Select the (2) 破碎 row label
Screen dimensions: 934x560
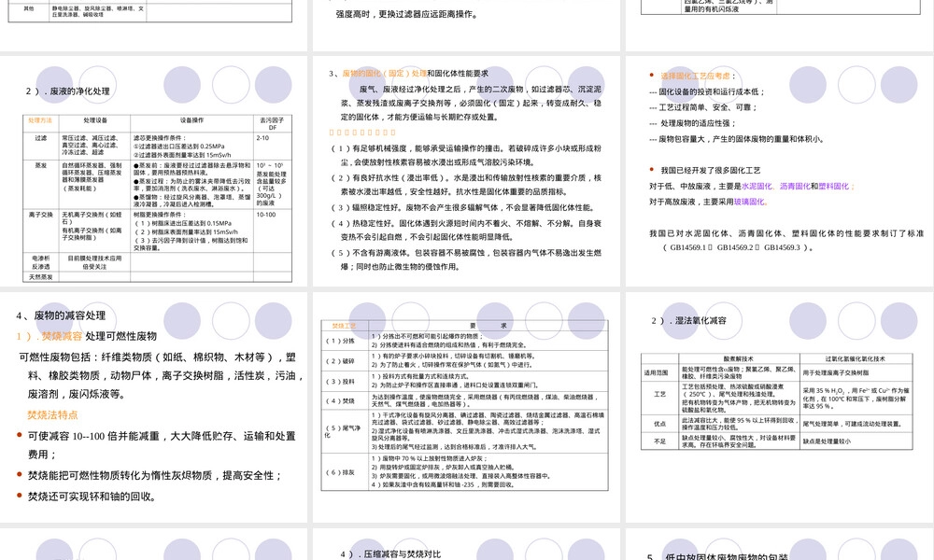(x=340, y=360)
